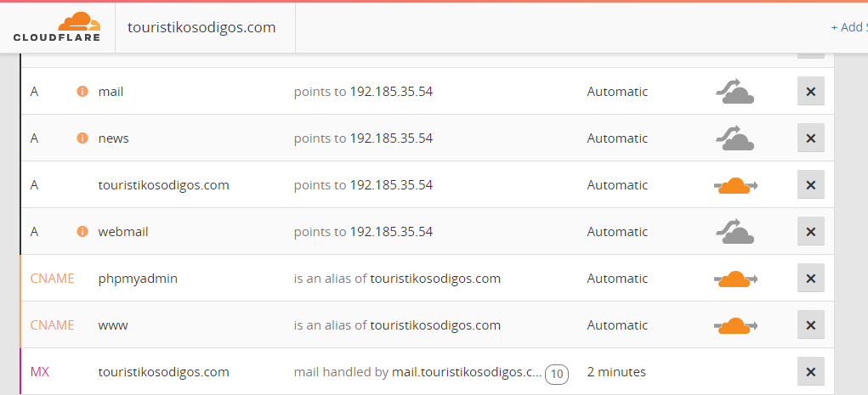
Task: Remove the www CNAME record
Action: pos(811,324)
